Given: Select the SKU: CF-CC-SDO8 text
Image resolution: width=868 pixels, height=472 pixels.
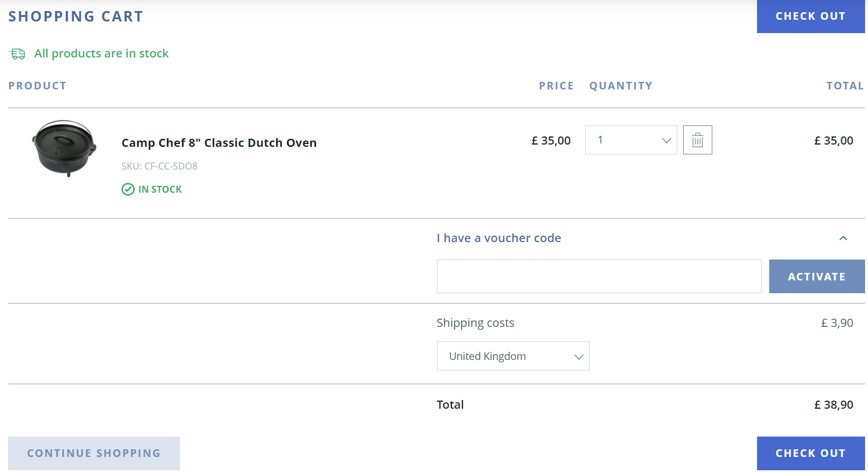Looking at the screenshot, I should tap(159, 166).
